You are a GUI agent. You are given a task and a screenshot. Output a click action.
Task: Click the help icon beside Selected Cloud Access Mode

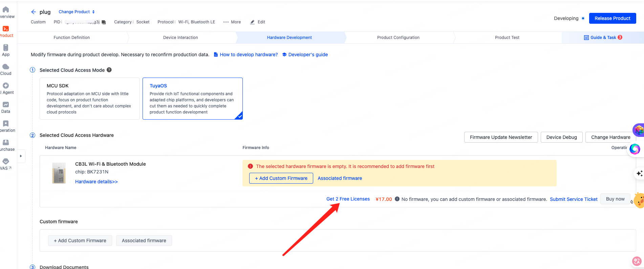[109, 70]
